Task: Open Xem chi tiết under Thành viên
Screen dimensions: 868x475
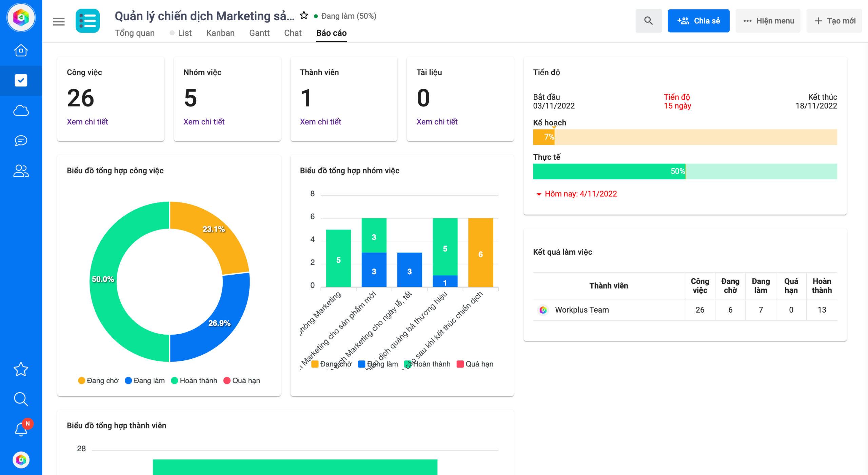Action: 320,122
